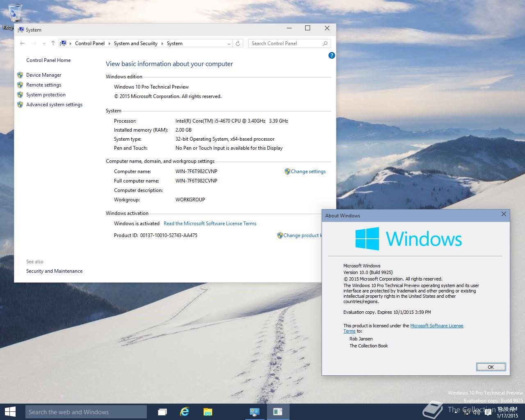Click the shield icon beside System protection
The width and height of the screenshot is (525, 420).
tap(20, 94)
